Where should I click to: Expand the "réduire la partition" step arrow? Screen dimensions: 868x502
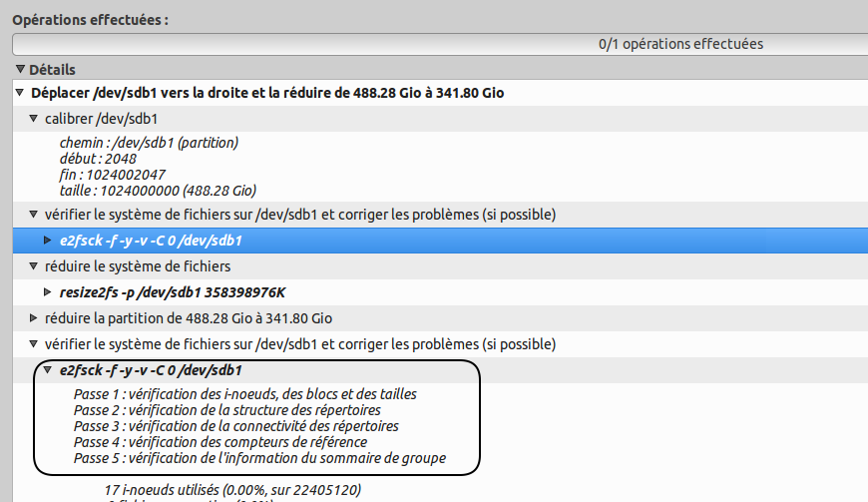[35, 318]
